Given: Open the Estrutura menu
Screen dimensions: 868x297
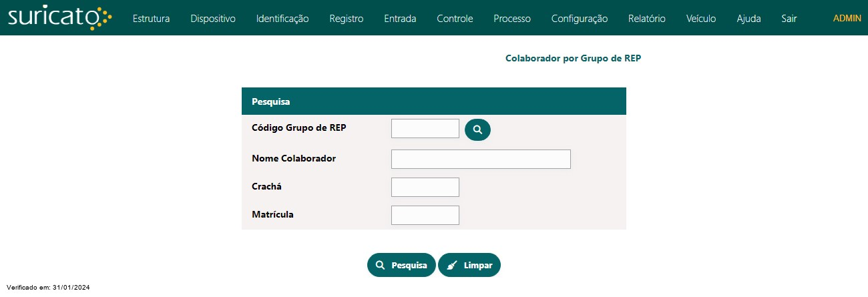Looking at the screenshot, I should [x=151, y=19].
